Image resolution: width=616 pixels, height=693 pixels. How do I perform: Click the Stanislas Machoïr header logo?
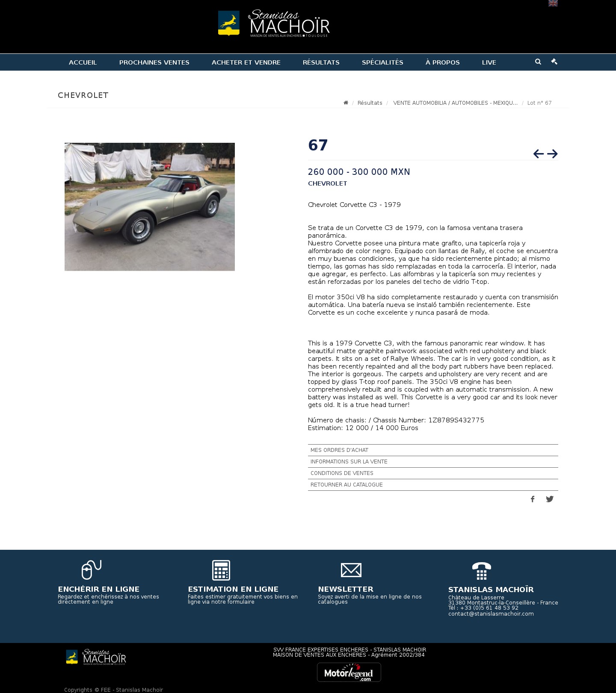(x=274, y=23)
